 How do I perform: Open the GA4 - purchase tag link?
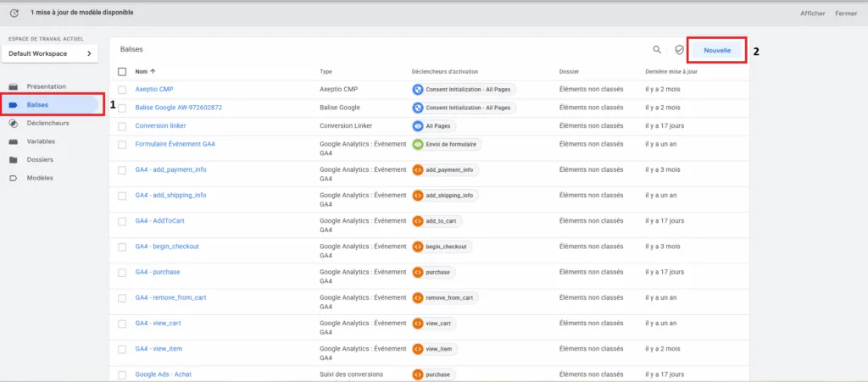point(157,272)
